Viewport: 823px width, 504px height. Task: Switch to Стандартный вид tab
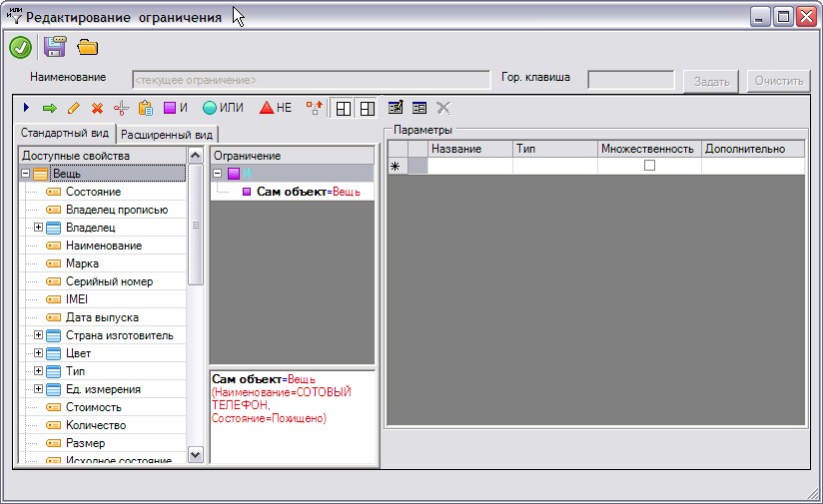coord(65,133)
